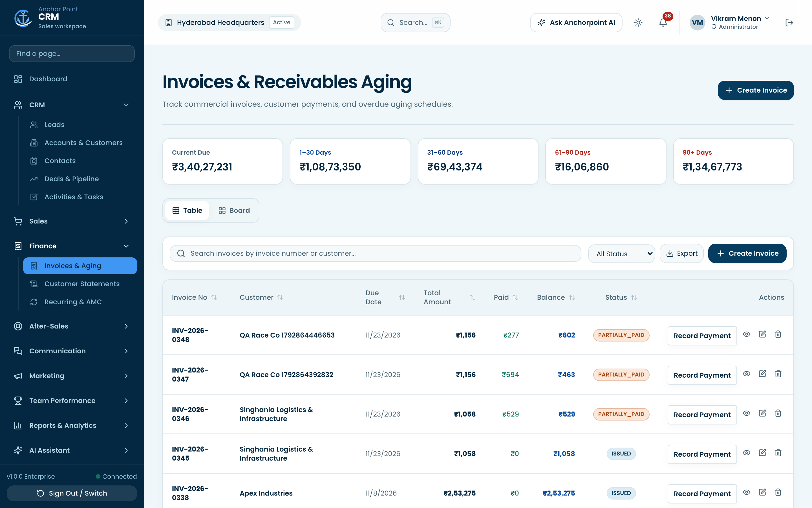
Task: Go to Customer Statements page
Action: click(x=80, y=284)
